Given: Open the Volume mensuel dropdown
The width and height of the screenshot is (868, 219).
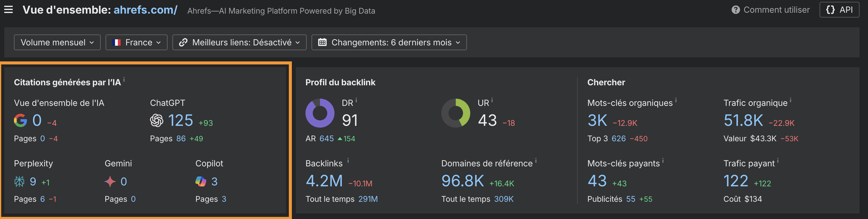Looking at the screenshot, I should (x=57, y=42).
